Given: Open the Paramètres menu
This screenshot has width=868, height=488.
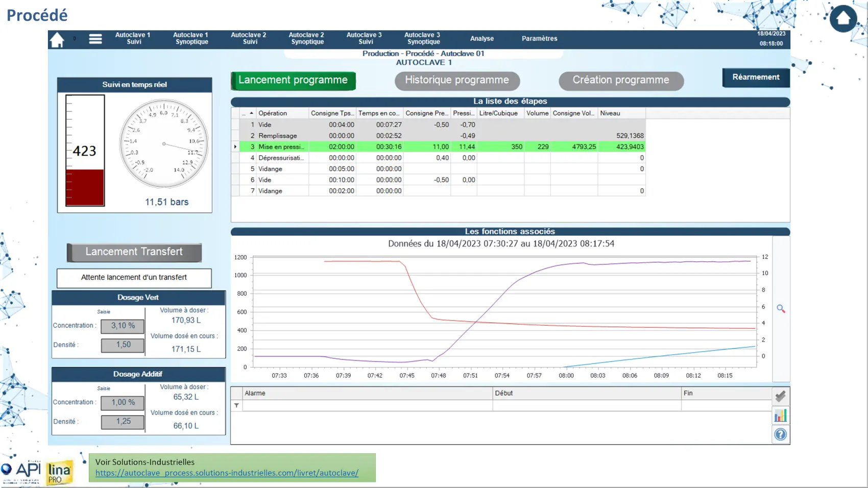Looking at the screenshot, I should click(539, 39).
